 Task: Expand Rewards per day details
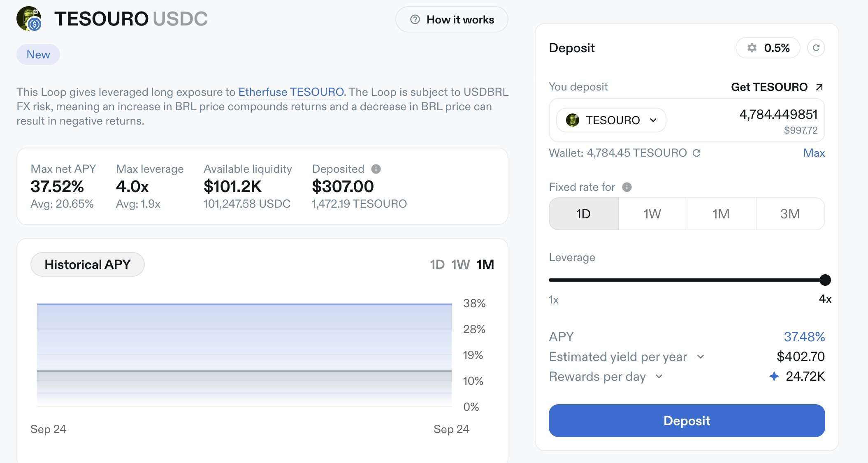pyautogui.click(x=659, y=376)
